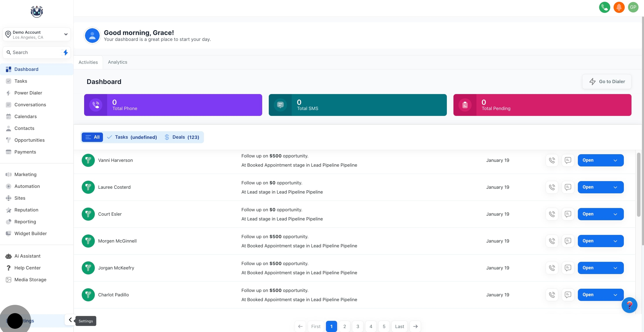
Task: Expand Demo Account location dropdown
Action: coord(65,35)
